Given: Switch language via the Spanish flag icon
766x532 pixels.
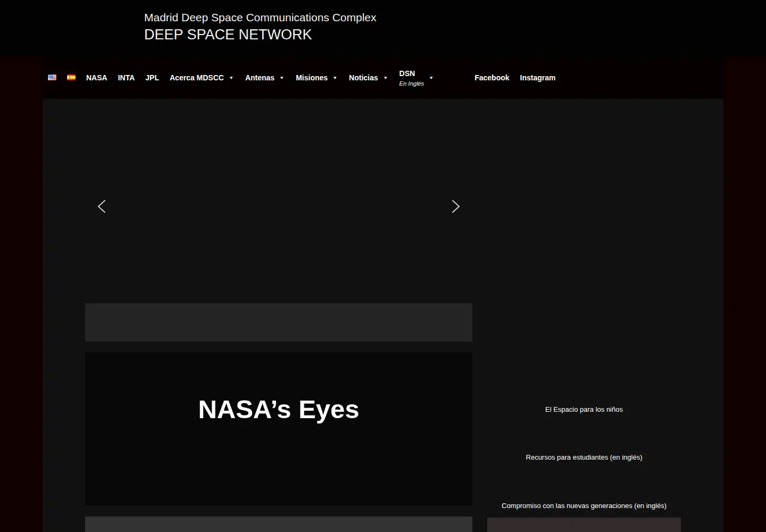Looking at the screenshot, I should (x=71, y=78).
